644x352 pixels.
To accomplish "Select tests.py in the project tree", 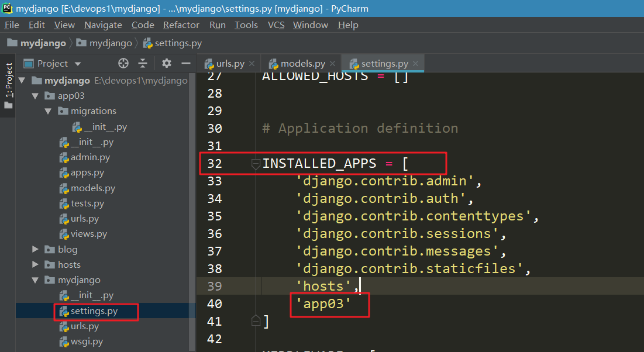I will coord(82,203).
